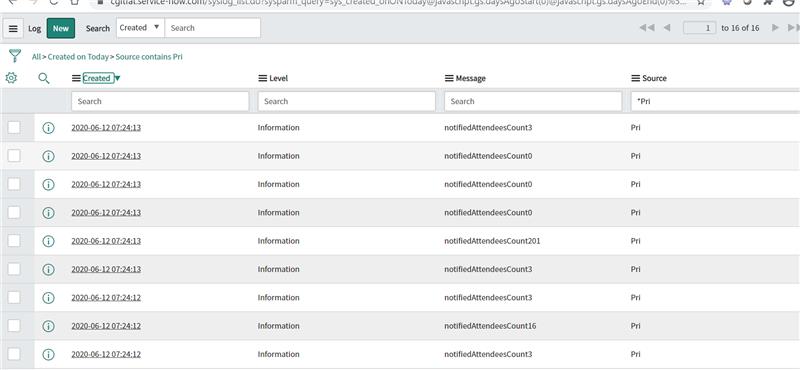Click Source contains Pri breadcrumb
The height and width of the screenshot is (370, 800).
coord(149,57)
